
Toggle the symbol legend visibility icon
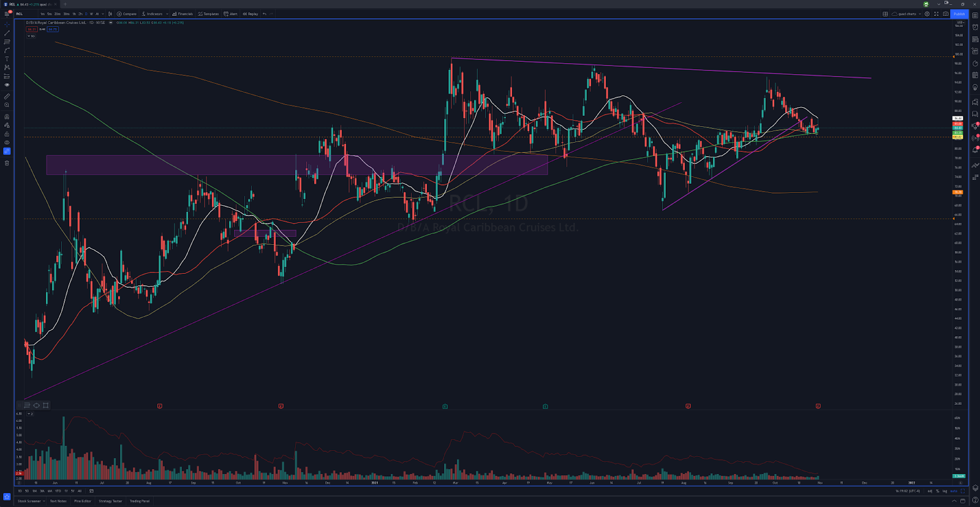110,23
